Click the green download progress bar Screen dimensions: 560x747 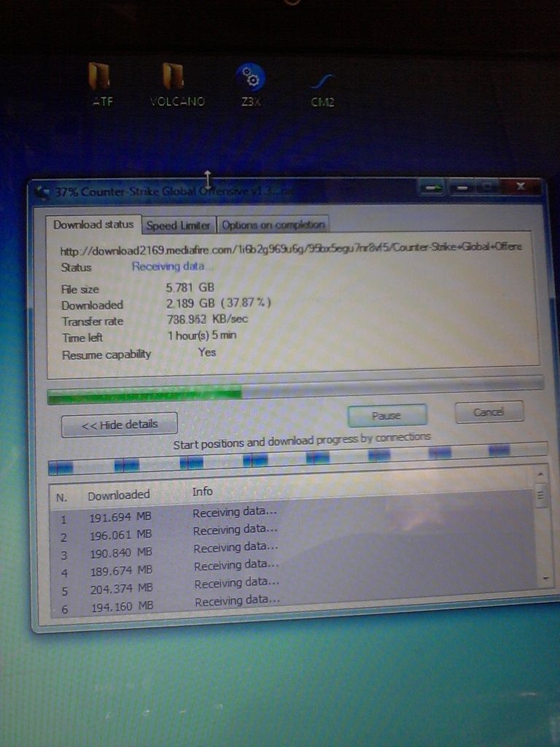[295, 391]
